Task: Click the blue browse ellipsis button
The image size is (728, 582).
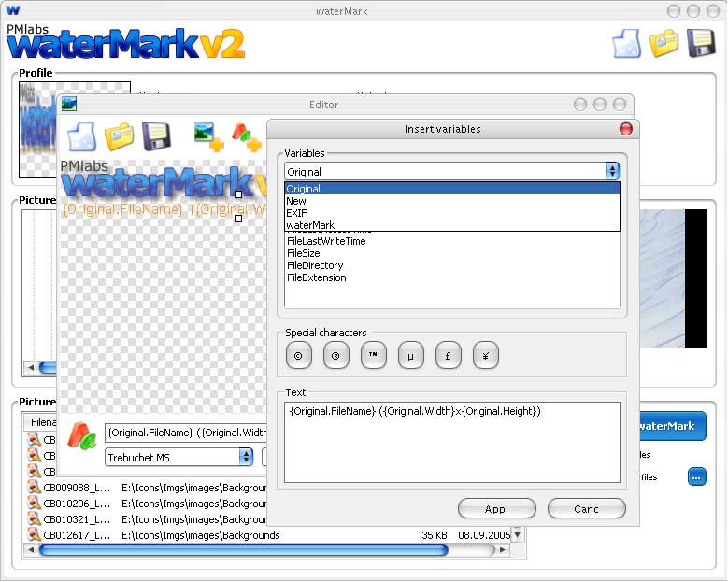Action: point(696,476)
